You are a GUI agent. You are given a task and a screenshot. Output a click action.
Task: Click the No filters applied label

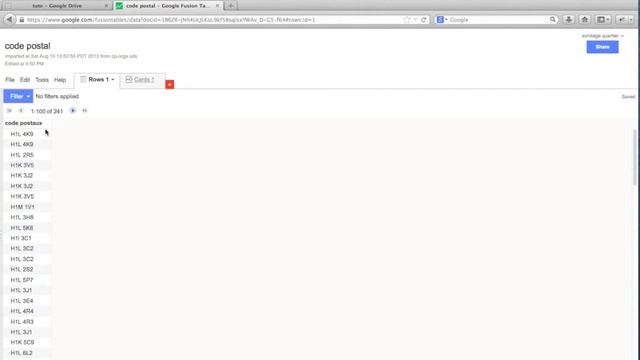pos(57,96)
